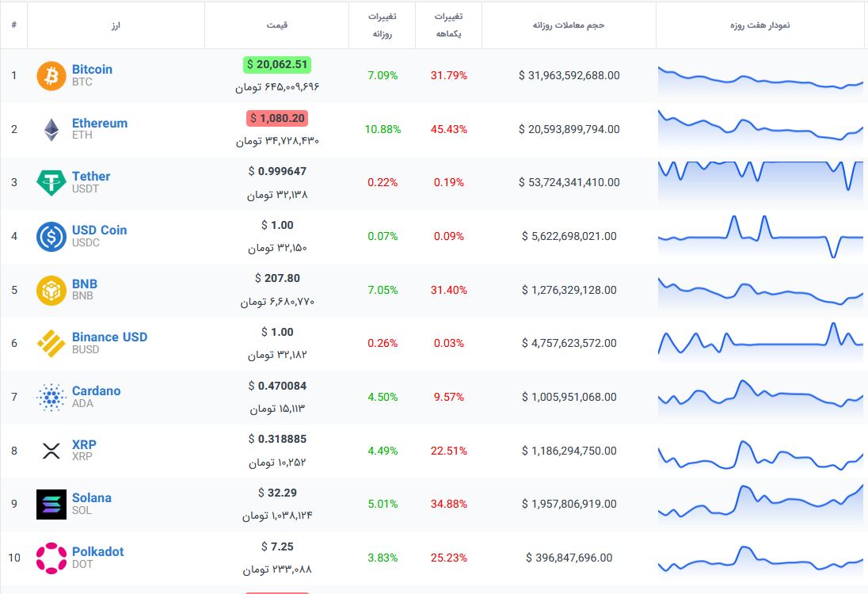View Ethereum seven-day sparkline chart
Screen dimensions: 868x594
[760, 128]
